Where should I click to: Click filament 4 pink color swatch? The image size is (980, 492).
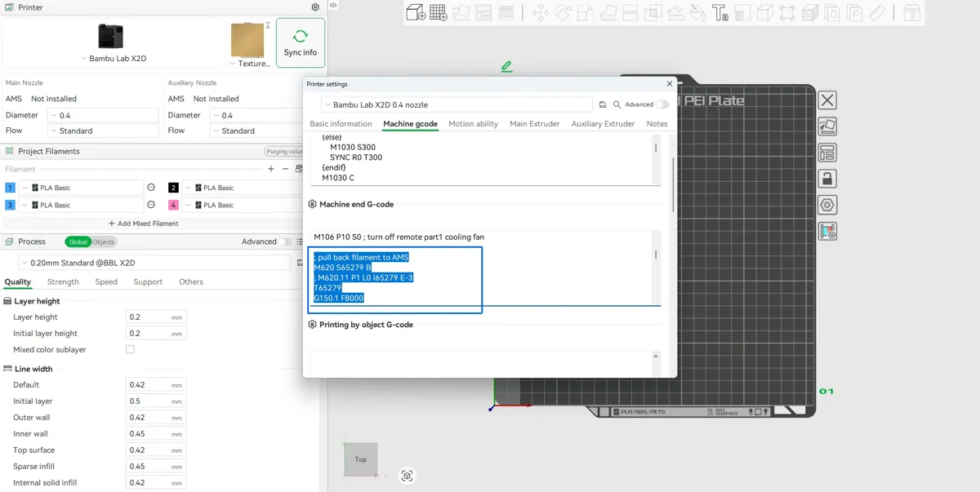[x=173, y=205]
